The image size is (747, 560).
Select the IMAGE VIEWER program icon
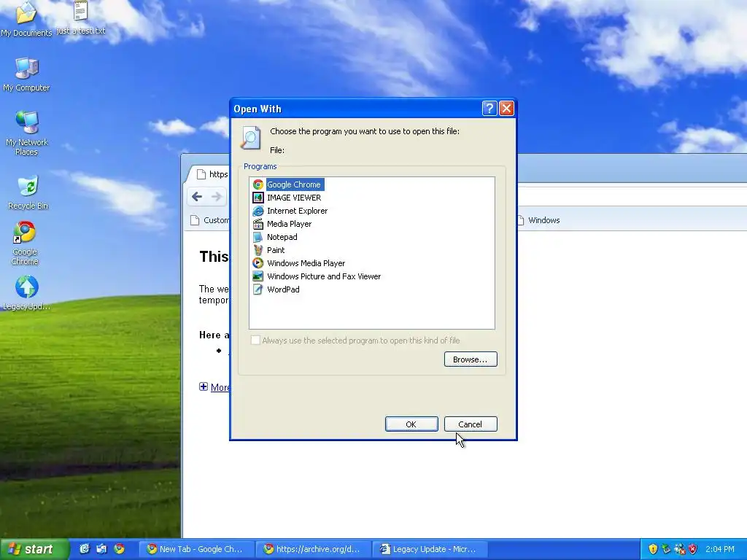click(258, 198)
